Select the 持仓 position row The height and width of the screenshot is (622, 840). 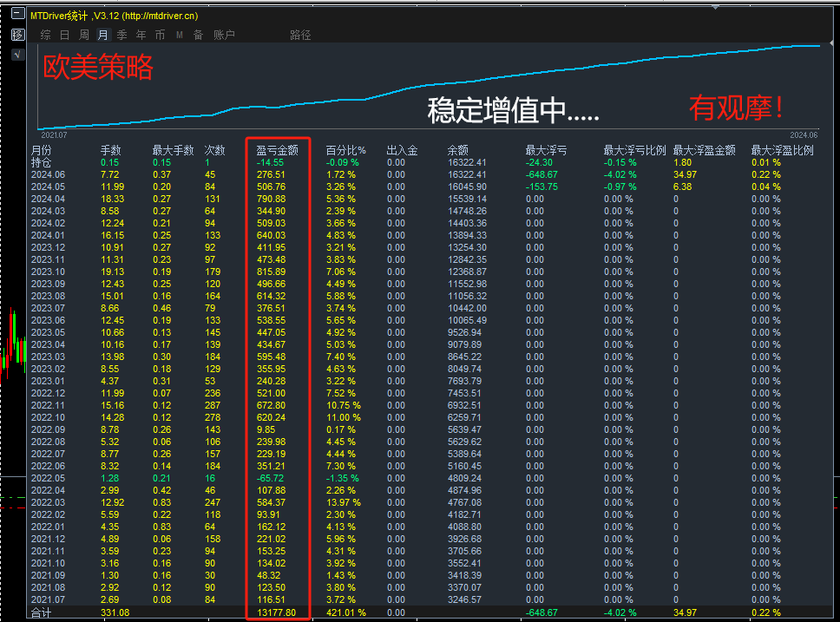point(40,162)
